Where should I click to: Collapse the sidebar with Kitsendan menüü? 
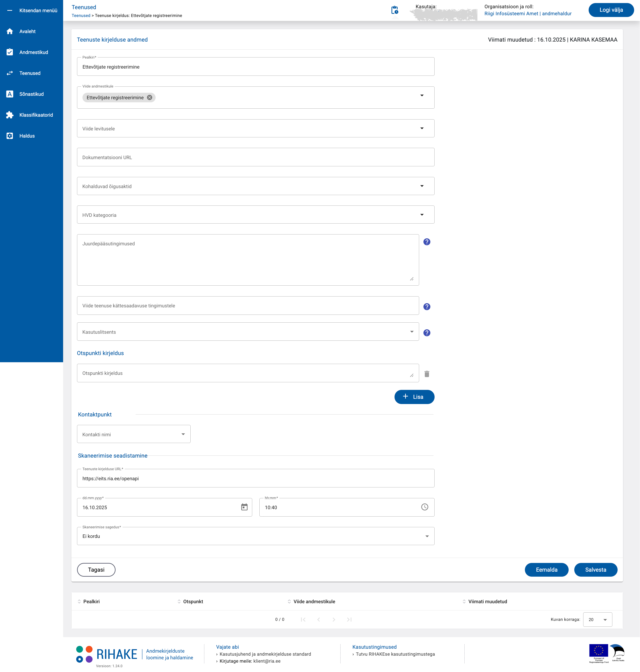[x=31, y=11]
